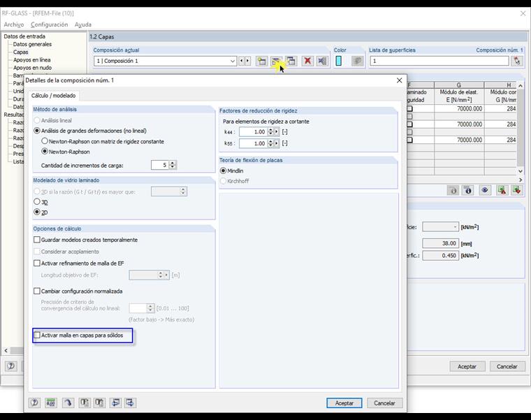This screenshot has width=531, height=420.
Task: Click the layers table vertical scrollbar
Action: (x=521, y=129)
